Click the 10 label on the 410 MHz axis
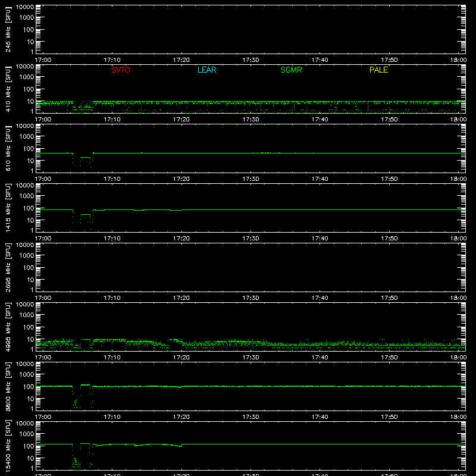This screenshot has height=476, width=476. pyautogui.click(x=30, y=101)
